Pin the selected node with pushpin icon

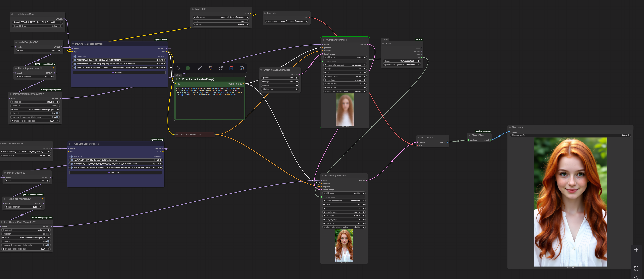pos(210,68)
